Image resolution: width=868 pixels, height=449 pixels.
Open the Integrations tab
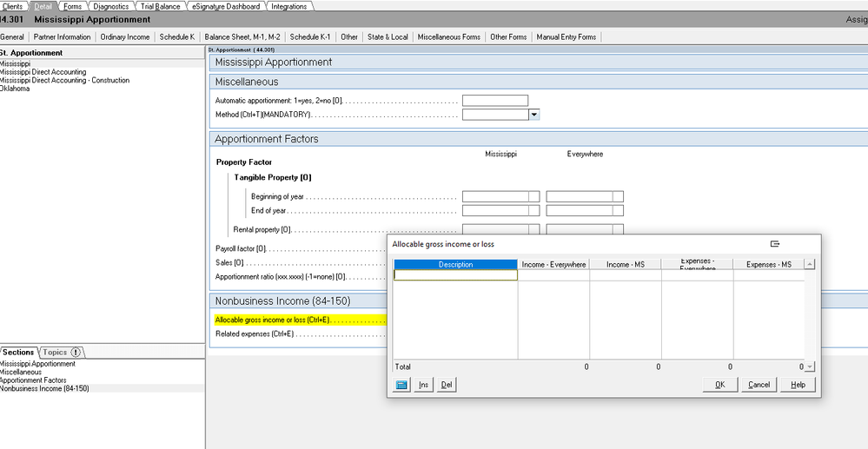(289, 7)
